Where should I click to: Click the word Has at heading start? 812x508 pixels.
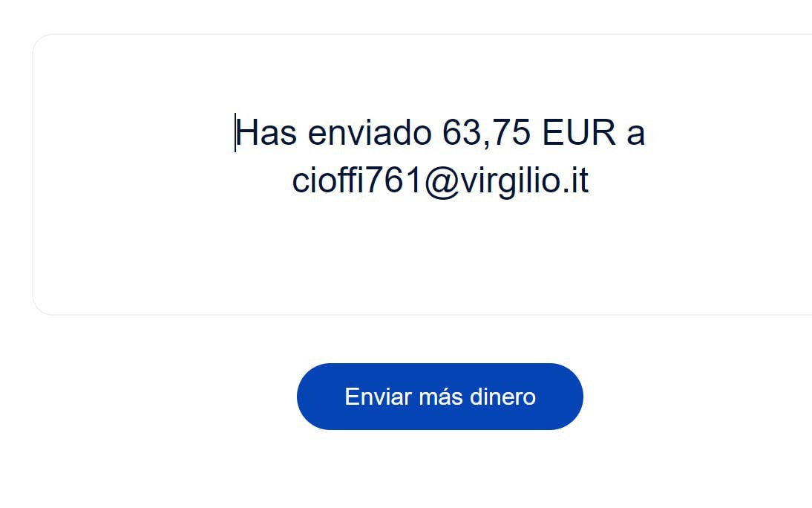(x=266, y=132)
